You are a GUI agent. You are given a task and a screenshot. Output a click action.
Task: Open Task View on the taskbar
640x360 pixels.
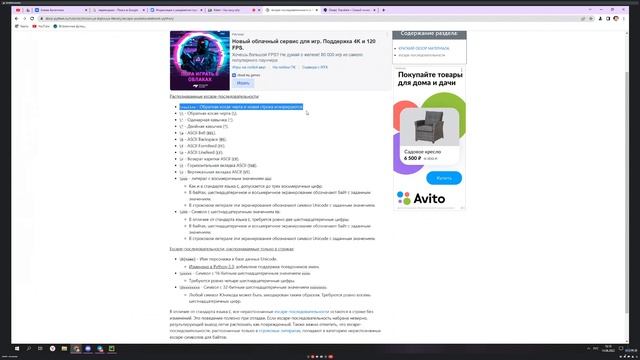coord(40,349)
